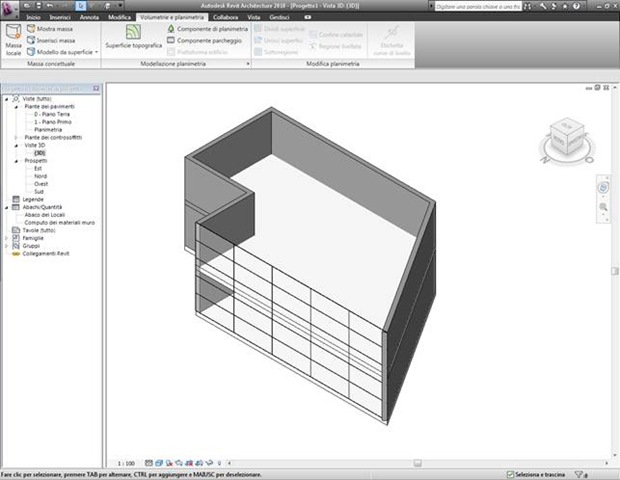Close the project browser panel
The height and width of the screenshot is (480, 620).
pyautogui.click(x=96, y=88)
